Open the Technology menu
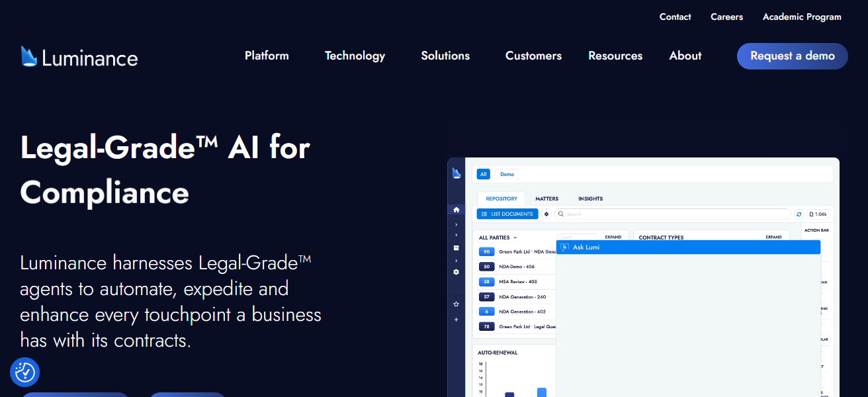 [x=355, y=56]
